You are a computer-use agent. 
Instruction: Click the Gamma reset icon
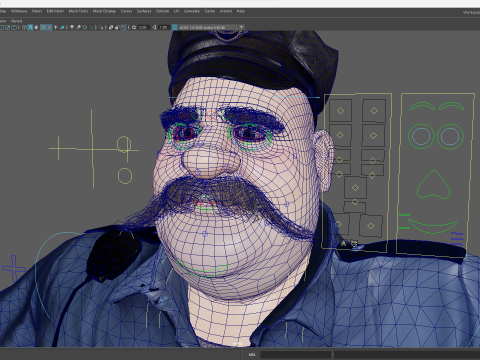click(x=154, y=27)
